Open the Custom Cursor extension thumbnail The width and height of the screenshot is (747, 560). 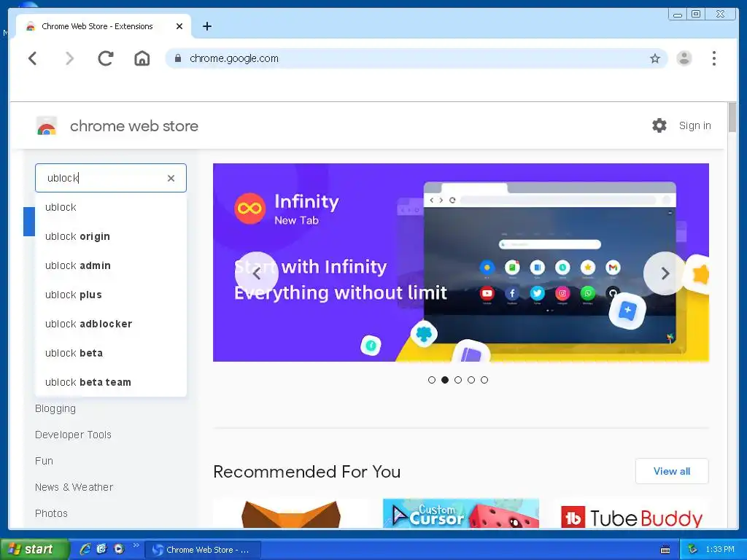point(461,513)
